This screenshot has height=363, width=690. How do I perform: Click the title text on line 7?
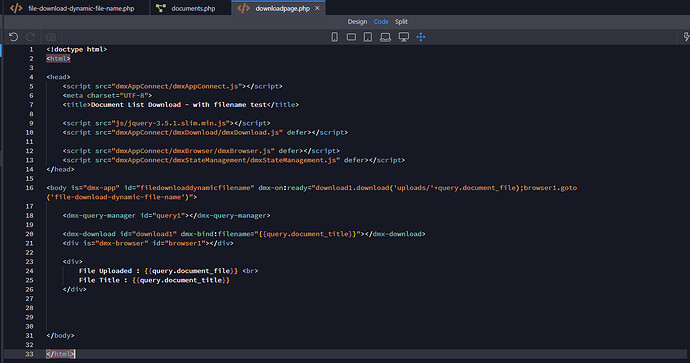[x=179, y=105]
